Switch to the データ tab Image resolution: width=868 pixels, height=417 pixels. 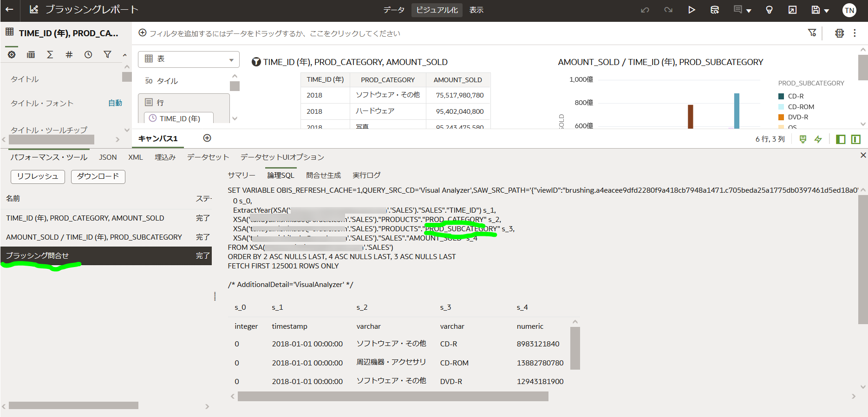(x=394, y=10)
